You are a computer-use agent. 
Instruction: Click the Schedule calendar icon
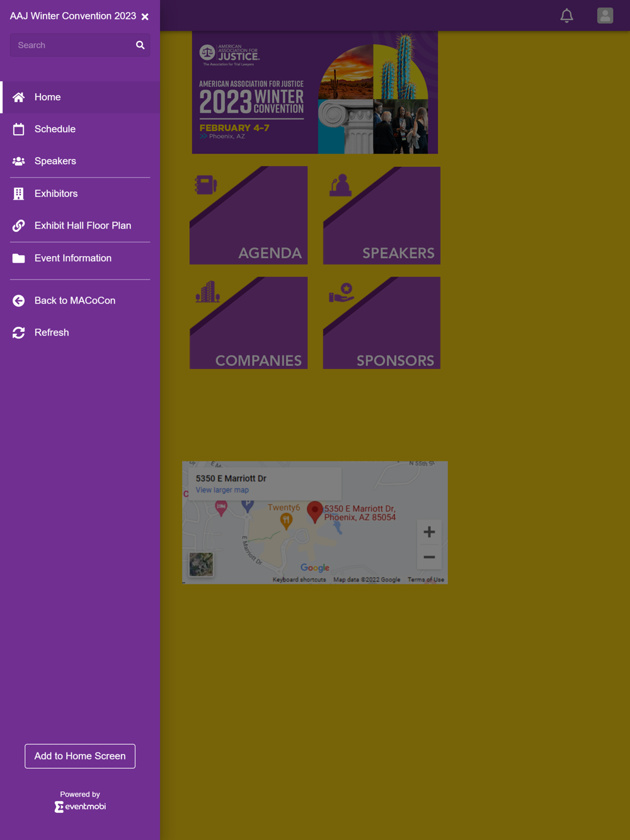tap(19, 129)
